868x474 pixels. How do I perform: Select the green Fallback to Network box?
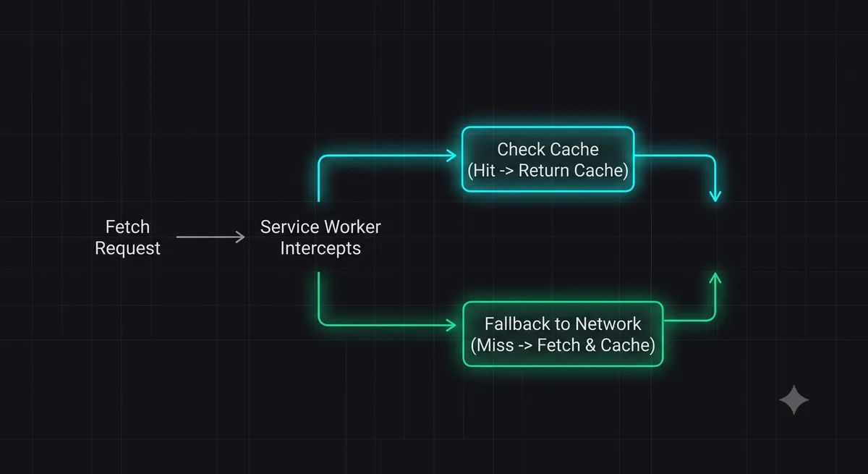[563, 334]
